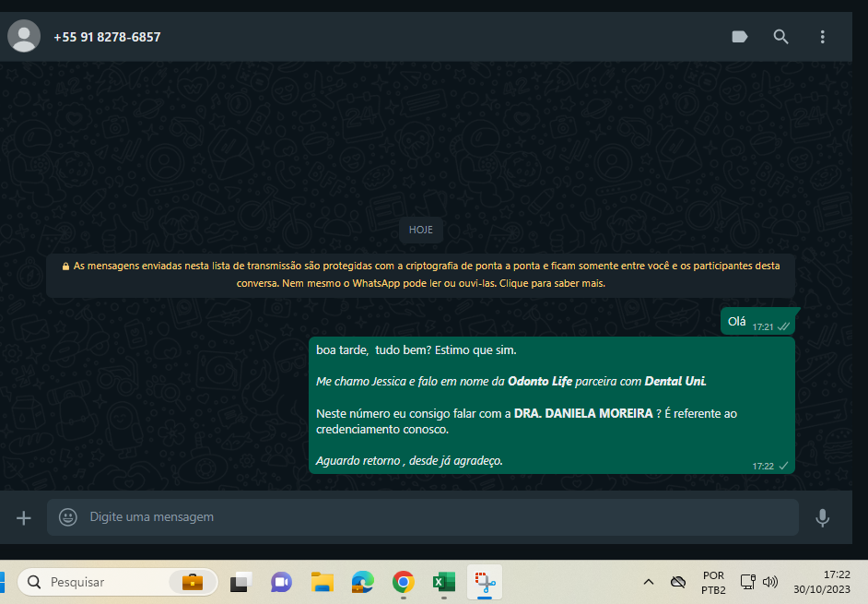Open network status tray icon
This screenshot has height=604, width=868.
748,582
